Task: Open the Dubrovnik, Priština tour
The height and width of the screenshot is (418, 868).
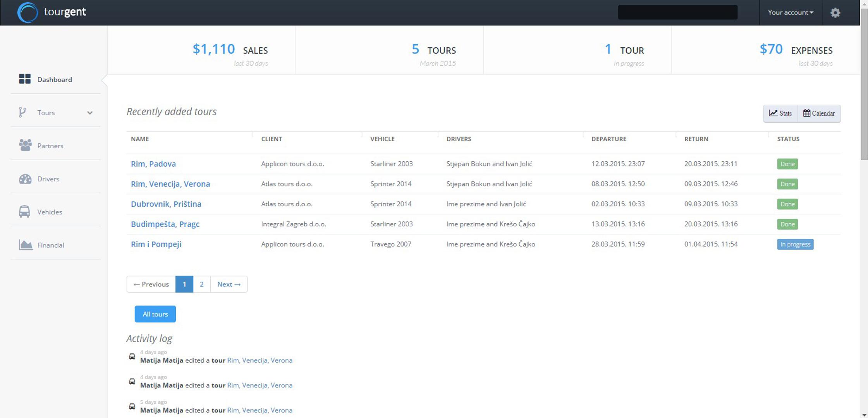Action: click(x=166, y=204)
